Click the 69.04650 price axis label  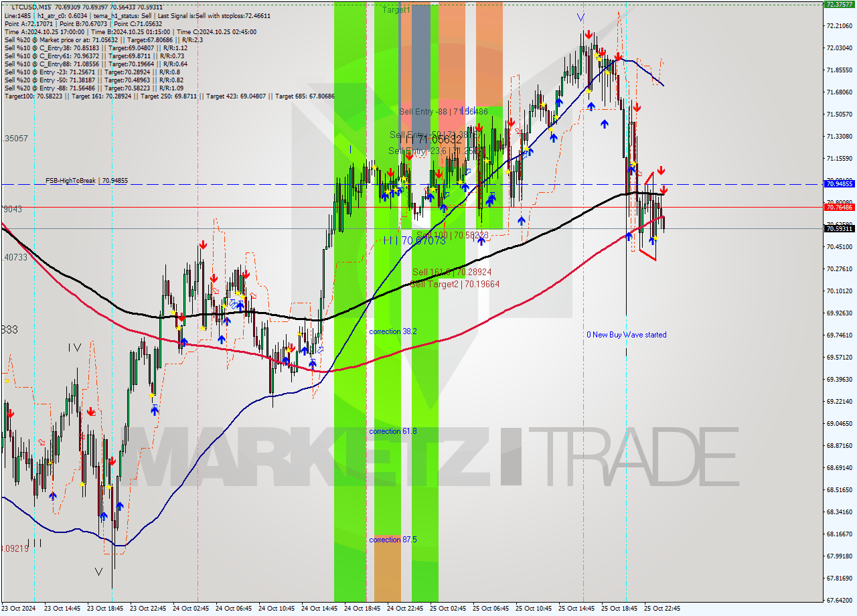(840, 424)
